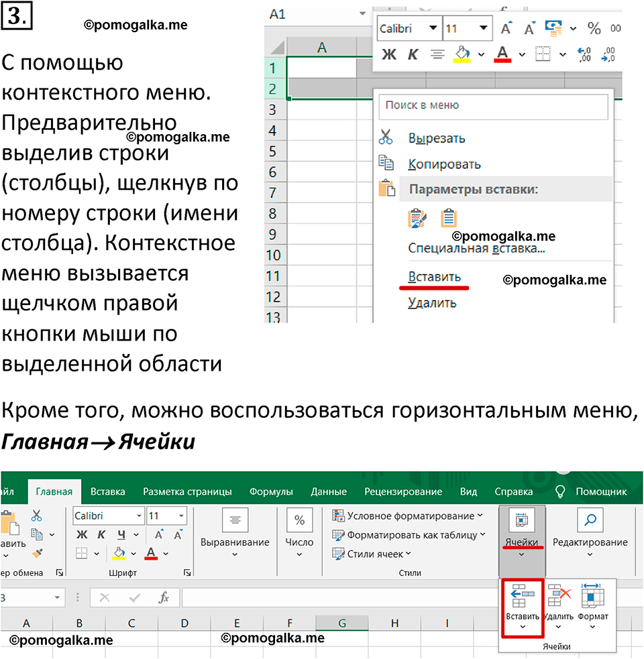
Task: Click increase font size in mini toolbar
Action: (x=506, y=28)
